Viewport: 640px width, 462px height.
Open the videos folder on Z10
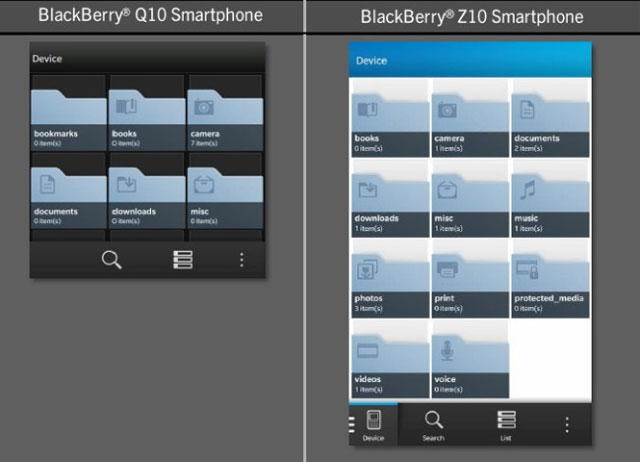(390, 359)
